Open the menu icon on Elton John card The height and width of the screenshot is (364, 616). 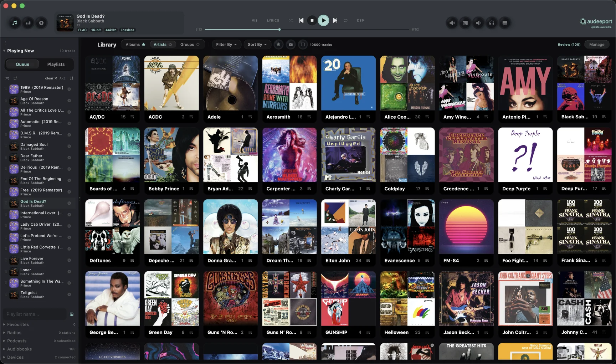point(368,261)
